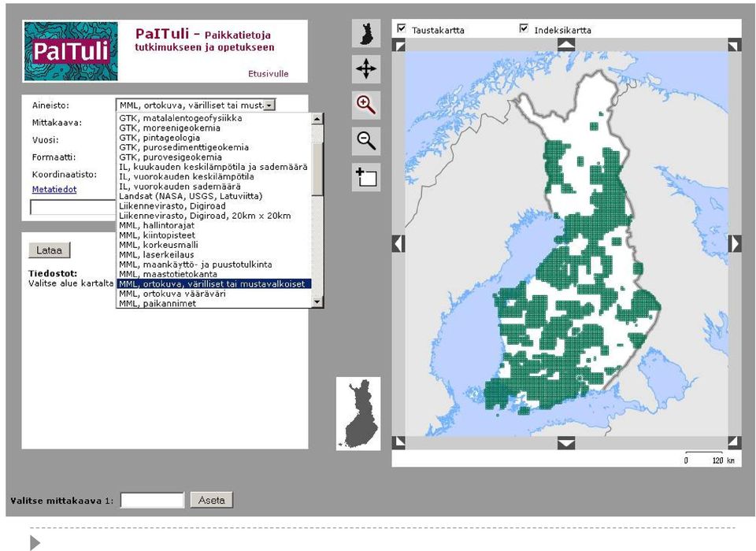
Task: Open the Aineisto dropdown arrow
Action: [x=269, y=105]
